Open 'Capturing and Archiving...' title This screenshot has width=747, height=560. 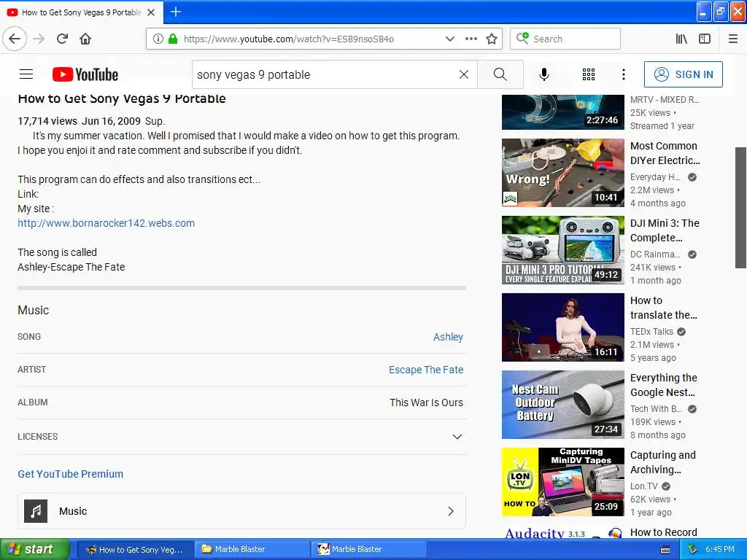point(662,462)
